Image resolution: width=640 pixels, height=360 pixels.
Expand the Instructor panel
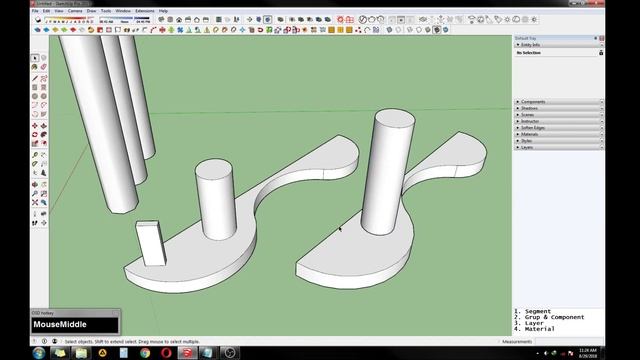click(x=558, y=121)
